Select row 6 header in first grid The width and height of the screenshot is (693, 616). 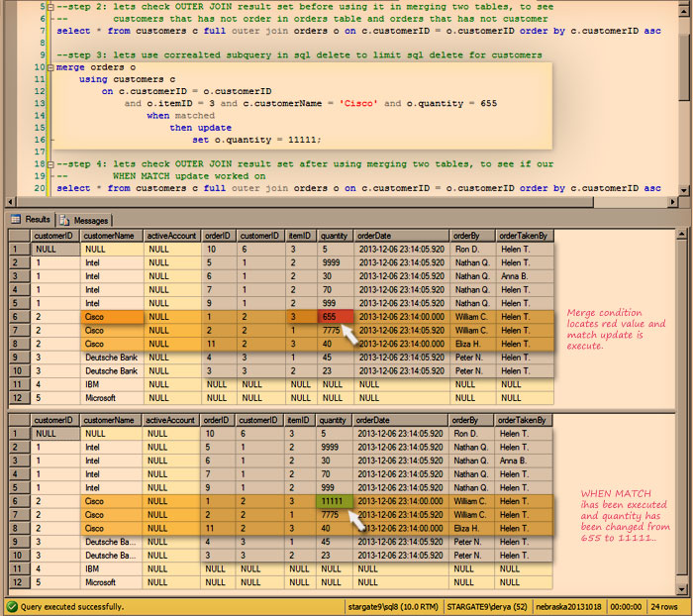point(18,317)
